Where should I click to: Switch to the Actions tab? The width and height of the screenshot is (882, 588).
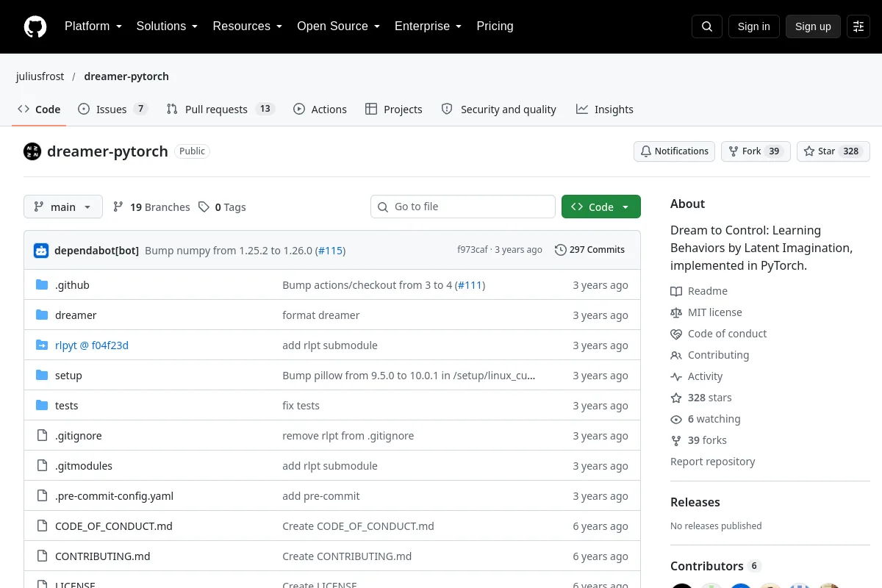320,109
